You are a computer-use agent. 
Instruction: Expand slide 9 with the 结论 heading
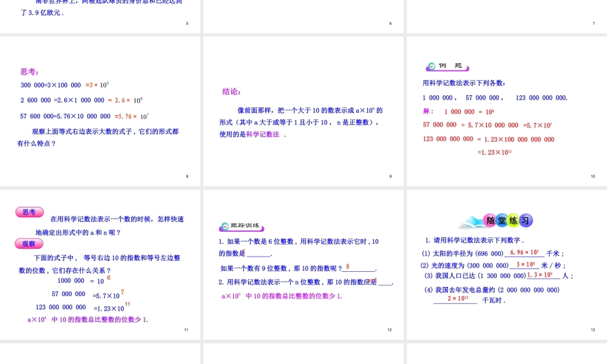pos(303,109)
